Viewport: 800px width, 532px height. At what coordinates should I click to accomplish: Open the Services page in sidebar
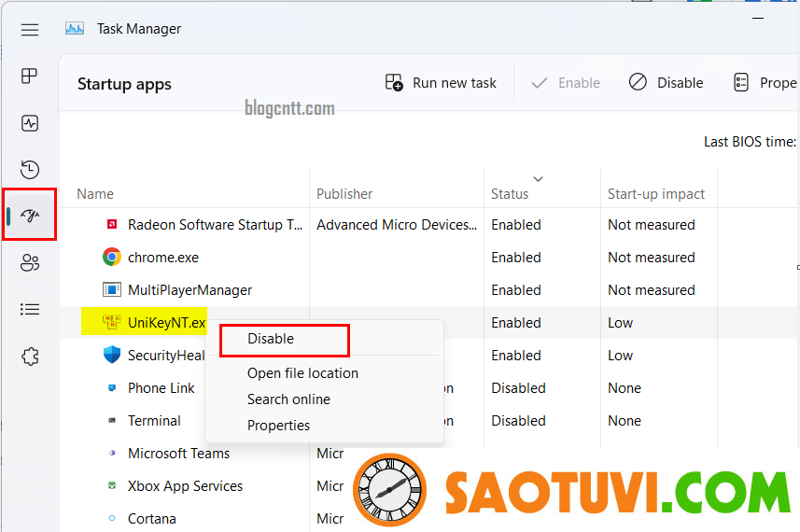point(30,356)
